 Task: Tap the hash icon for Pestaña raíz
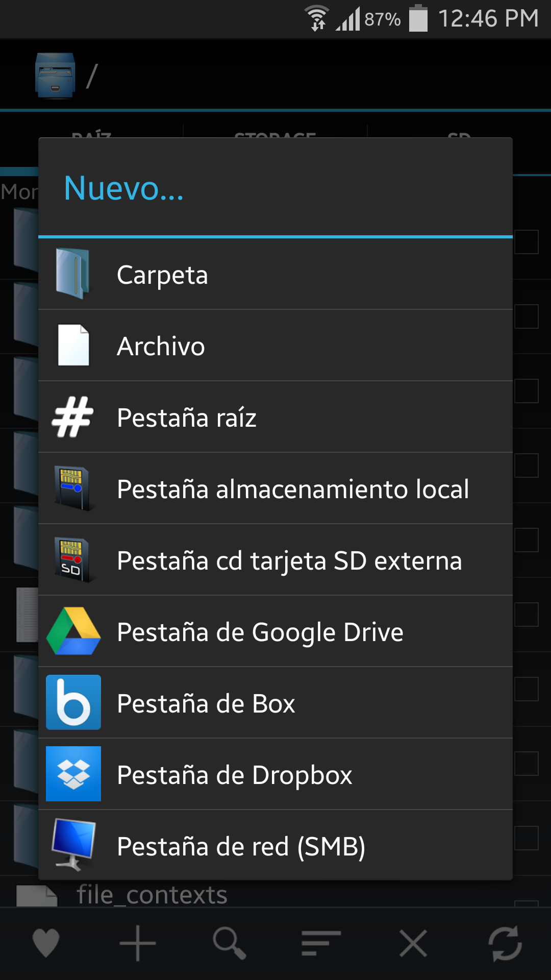72,417
